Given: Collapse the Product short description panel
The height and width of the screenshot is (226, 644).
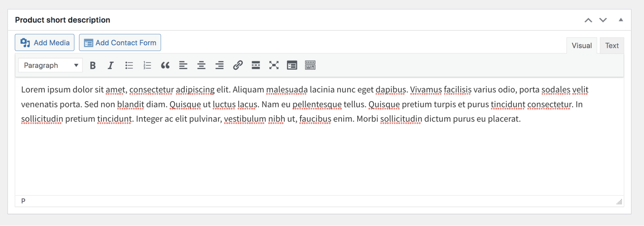Looking at the screenshot, I should (621, 20).
